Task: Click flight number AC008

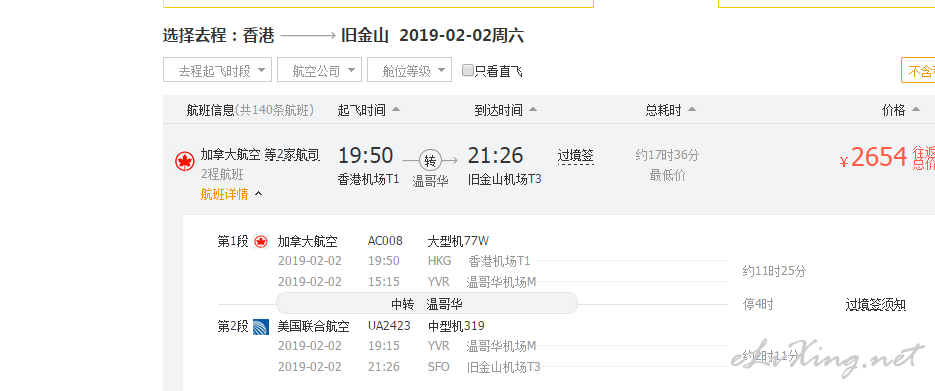Action: pyautogui.click(x=385, y=241)
